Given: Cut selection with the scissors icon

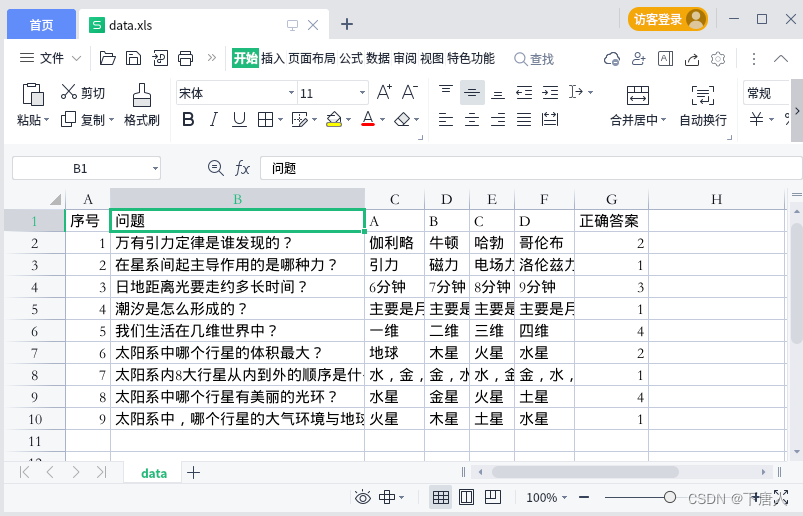Looking at the screenshot, I should 68,92.
